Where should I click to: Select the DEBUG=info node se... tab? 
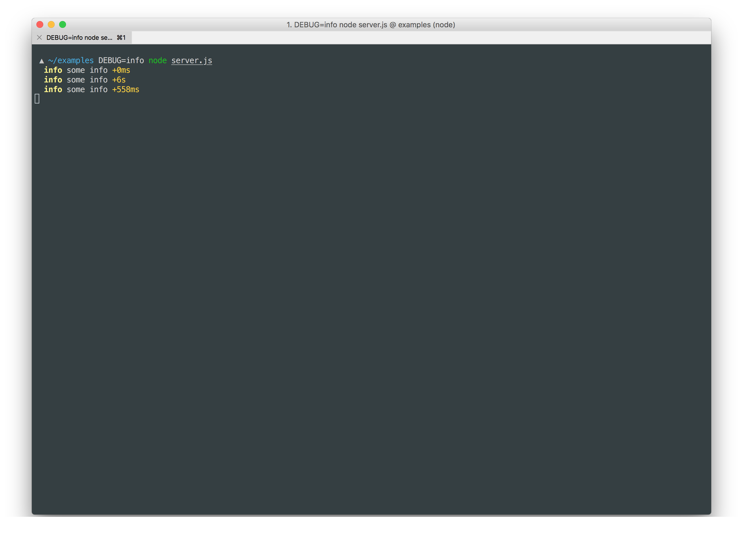[80, 38]
